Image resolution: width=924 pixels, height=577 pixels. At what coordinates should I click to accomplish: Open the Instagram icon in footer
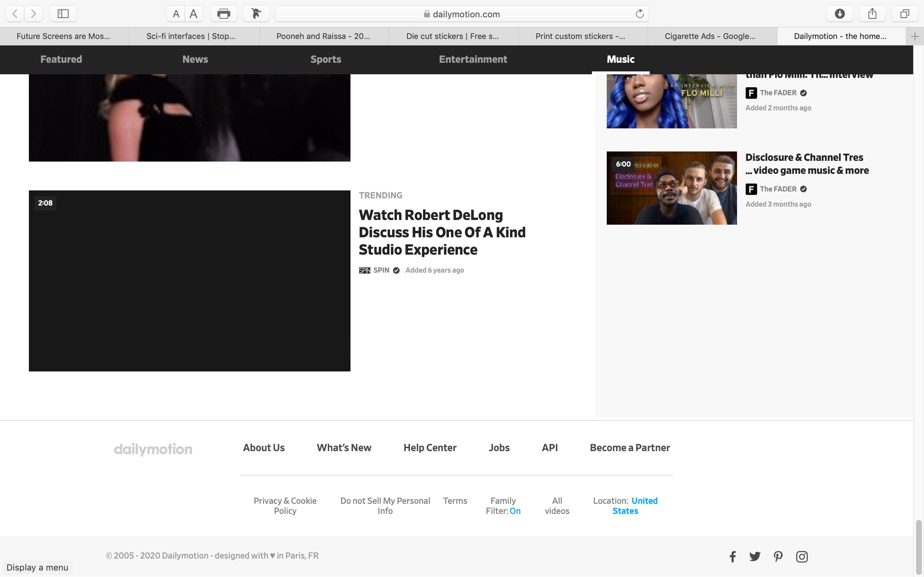(801, 556)
